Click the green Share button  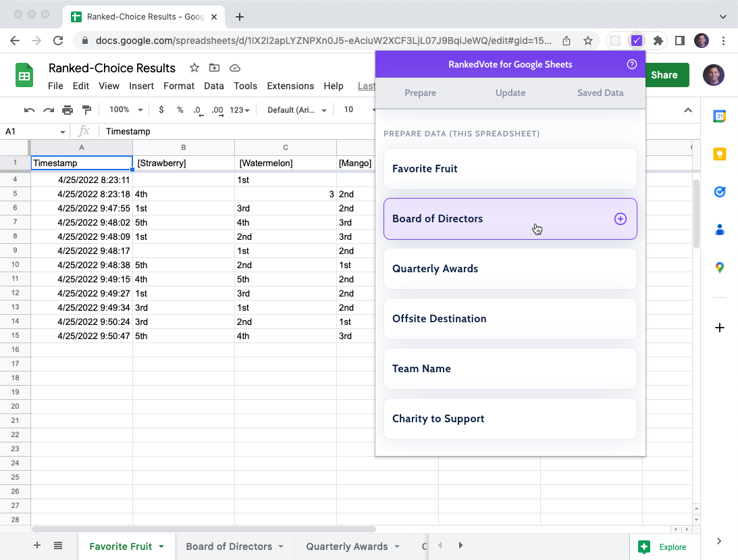pos(666,75)
